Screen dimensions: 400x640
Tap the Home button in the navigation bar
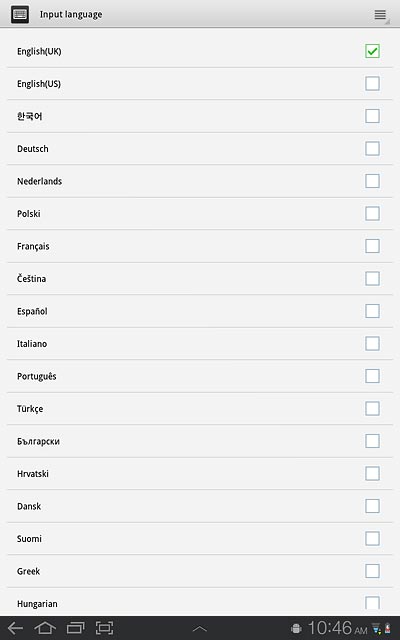[x=45, y=628]
